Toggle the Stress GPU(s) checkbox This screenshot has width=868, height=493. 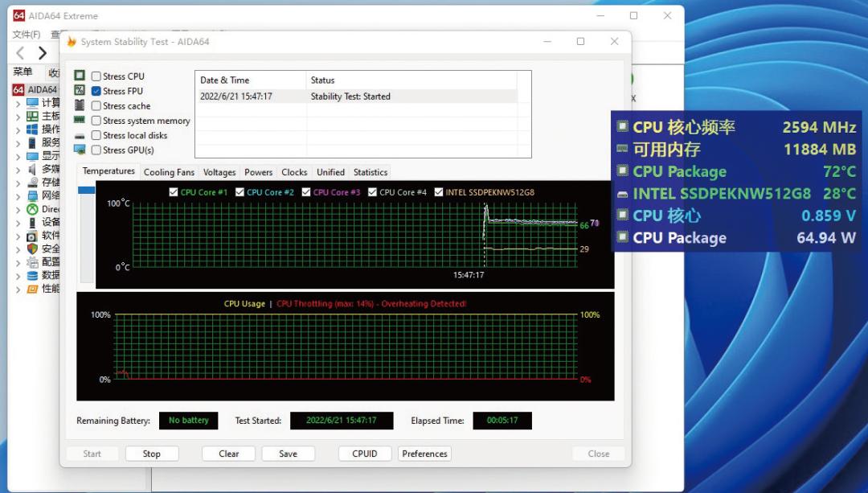(96, 150)
